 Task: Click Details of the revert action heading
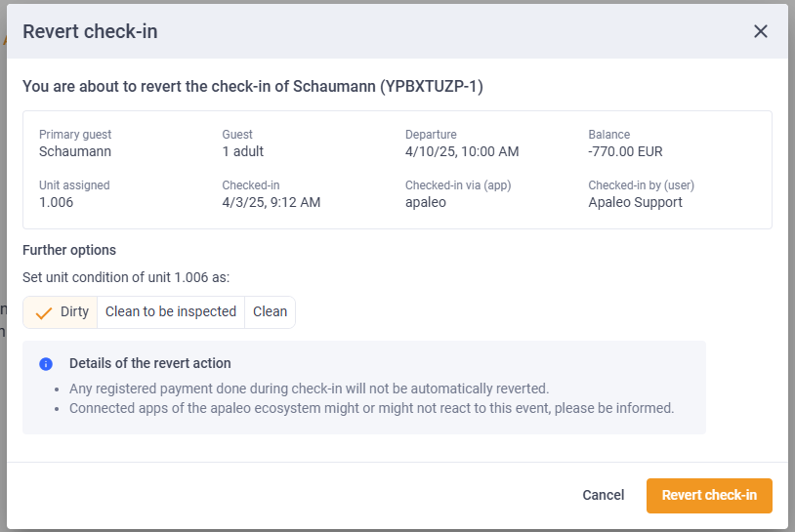(150, 363)
